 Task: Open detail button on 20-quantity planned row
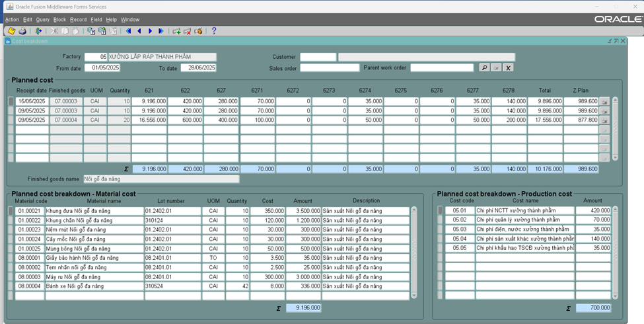604,120
